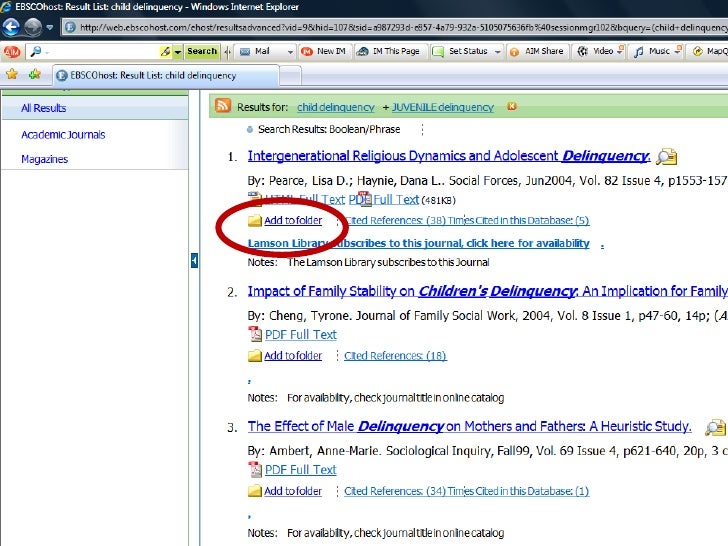Add result 2 to folder
This screenshot has height=546, width=728.
(293, 356)
